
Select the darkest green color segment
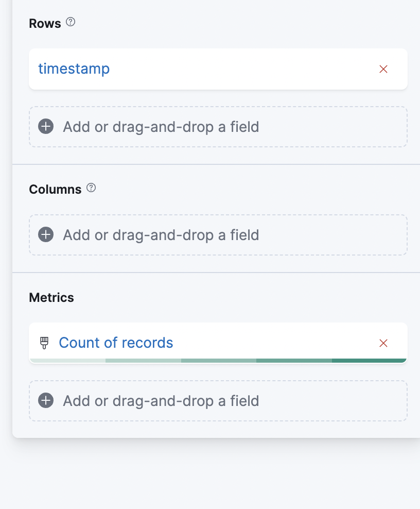pyautogui.click(x=369, y=361)
